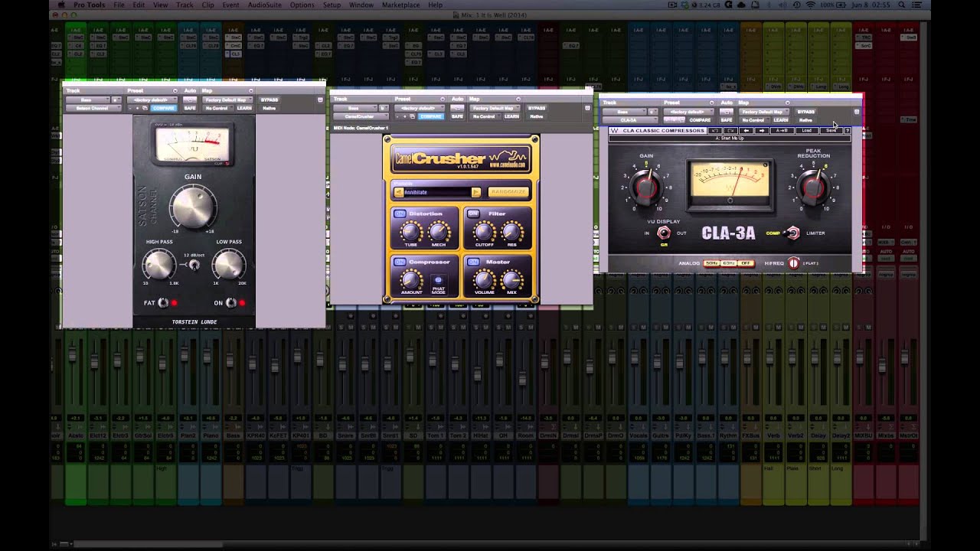Viewport: 980px width, 551px height.
Task: Click Save in the CLA-3A Waves toolbar
Action: [831, 131]
